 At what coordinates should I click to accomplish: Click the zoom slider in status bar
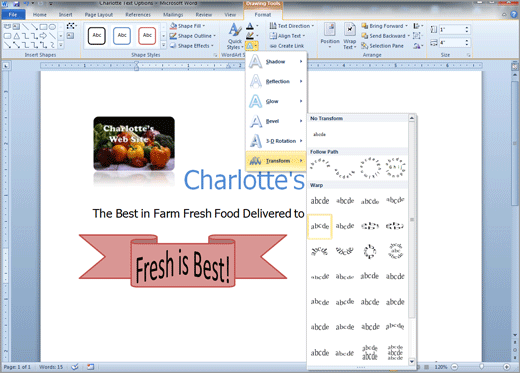pyautogui.click(x=481, y=367)
